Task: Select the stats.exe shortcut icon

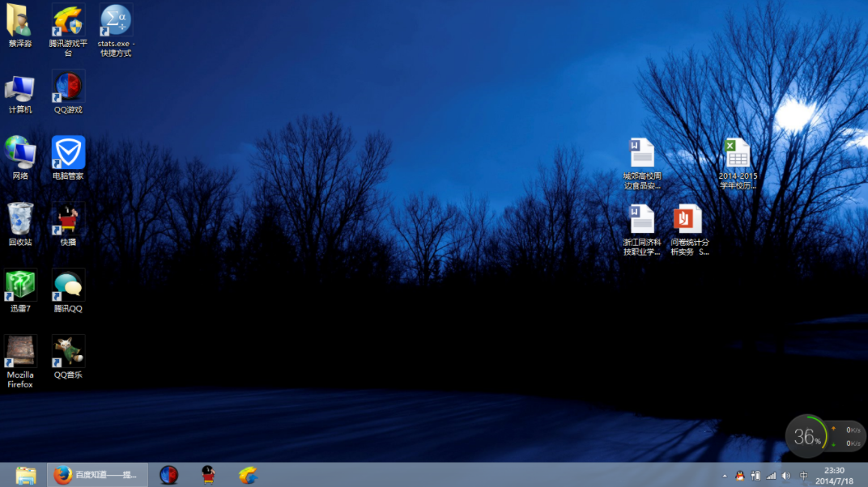Action: 116,20
